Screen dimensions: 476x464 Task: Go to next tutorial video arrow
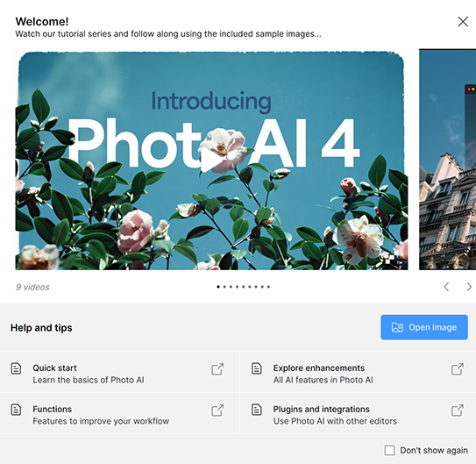click(x=469, y=287)
